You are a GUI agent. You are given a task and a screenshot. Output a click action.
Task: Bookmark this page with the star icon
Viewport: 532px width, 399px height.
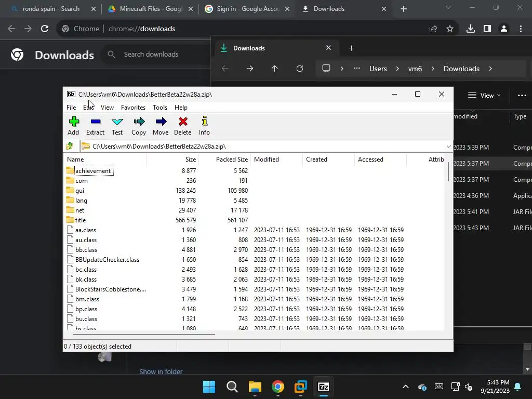(450, 29)
